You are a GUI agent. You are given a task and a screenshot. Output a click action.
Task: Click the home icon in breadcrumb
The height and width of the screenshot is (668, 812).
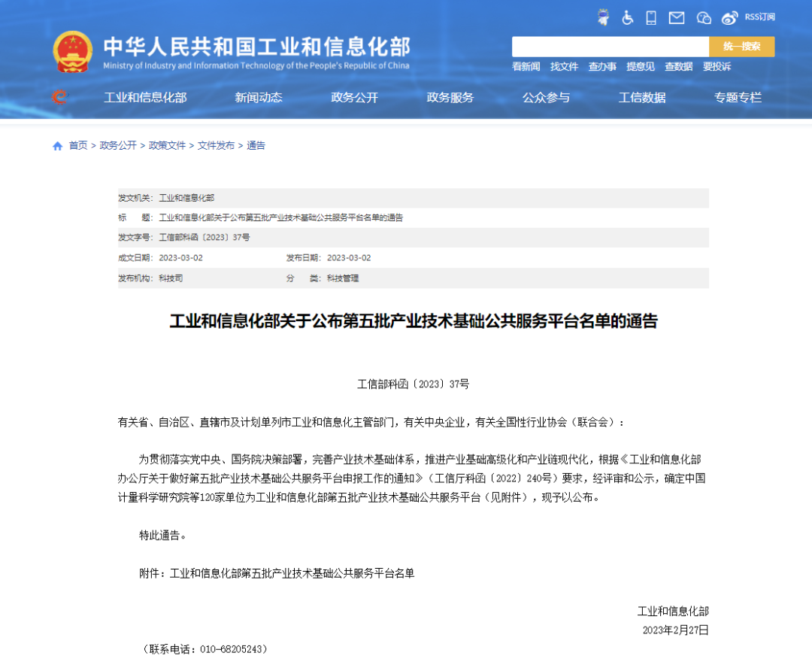57,146
